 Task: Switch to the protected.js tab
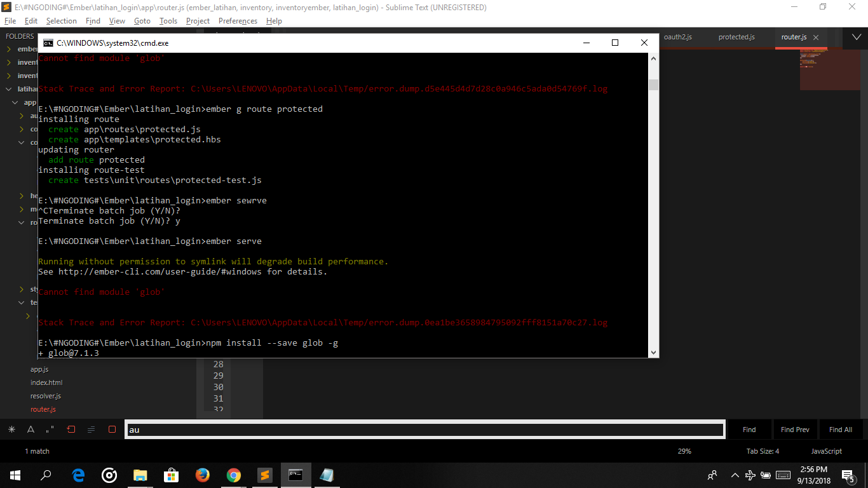736,37
